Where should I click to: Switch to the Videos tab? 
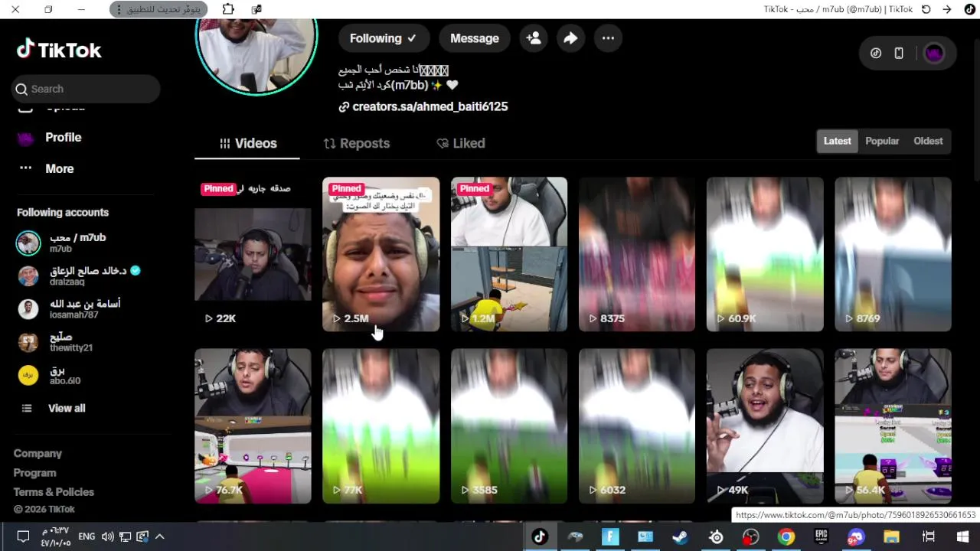pos(247,143)
